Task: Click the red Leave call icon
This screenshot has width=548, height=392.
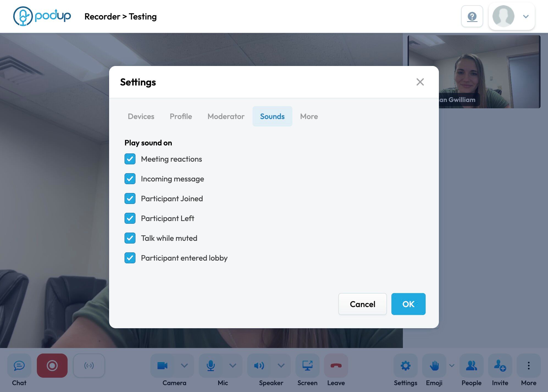Action: click(336, 365)
